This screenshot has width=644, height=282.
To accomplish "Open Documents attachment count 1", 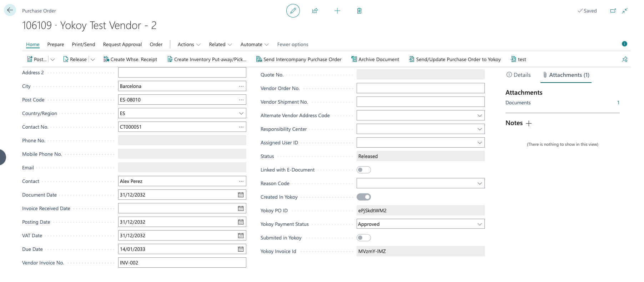I will (618, 103).
